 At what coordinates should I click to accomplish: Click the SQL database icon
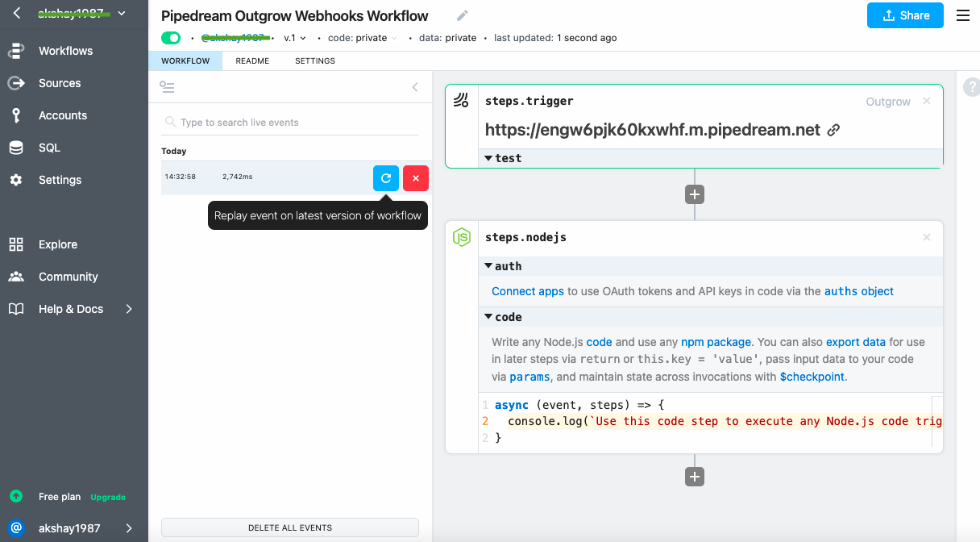click(x=16, y=148)
